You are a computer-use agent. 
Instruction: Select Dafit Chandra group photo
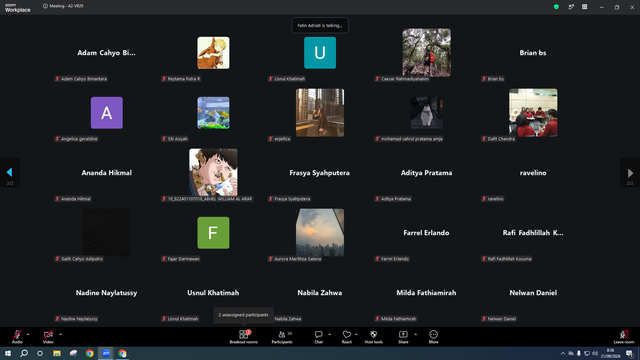click(x=533, y=113)
